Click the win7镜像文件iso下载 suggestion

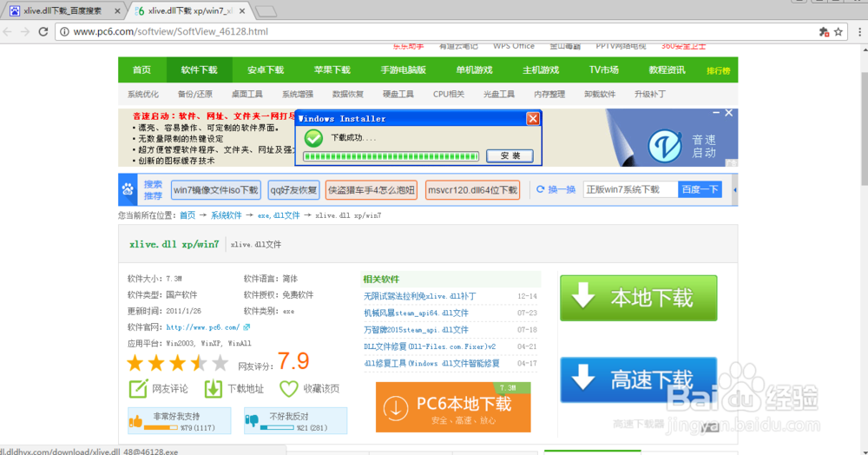[216, 190]
